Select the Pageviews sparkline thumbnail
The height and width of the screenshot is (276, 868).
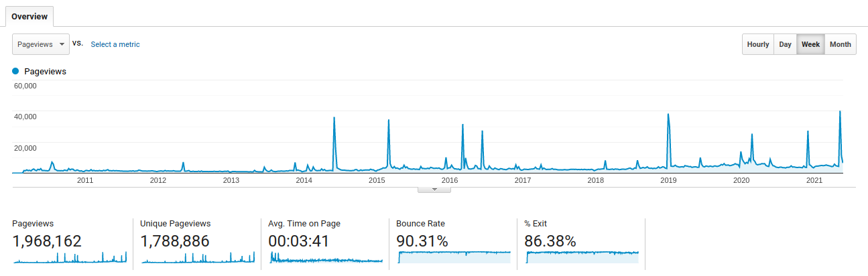click(x=69, y=257)
